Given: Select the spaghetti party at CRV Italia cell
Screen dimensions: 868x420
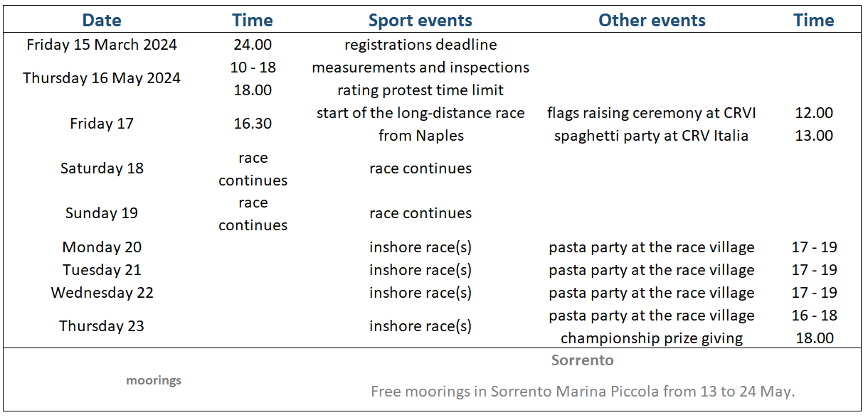Looking at the screenshot, I should [651, 136].
